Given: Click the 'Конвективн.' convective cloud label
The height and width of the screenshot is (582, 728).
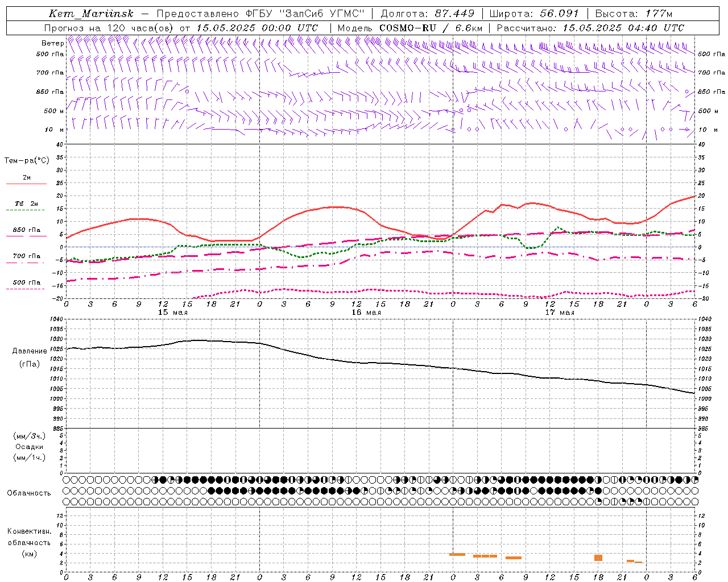Looking at the screenshot, I should [30, 531].
